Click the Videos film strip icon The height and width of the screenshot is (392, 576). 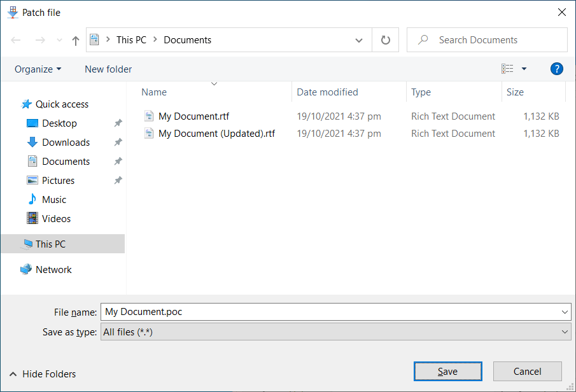[32, 218]
